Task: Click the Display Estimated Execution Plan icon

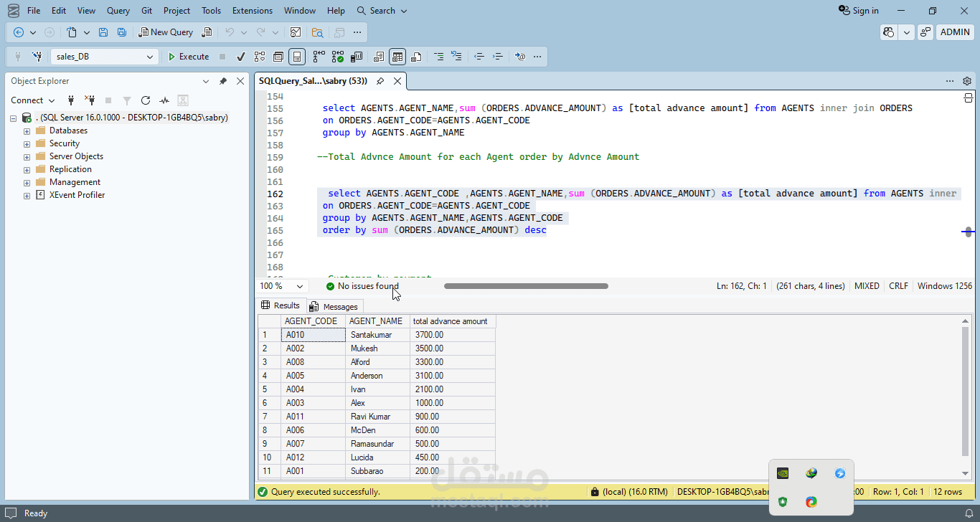Action: [x=260, y=57]
